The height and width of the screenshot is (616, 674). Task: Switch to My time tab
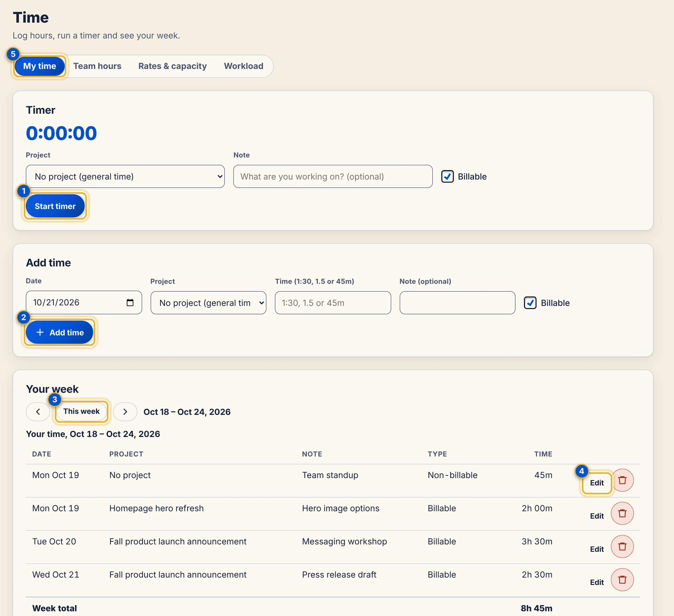pos(39,66)
